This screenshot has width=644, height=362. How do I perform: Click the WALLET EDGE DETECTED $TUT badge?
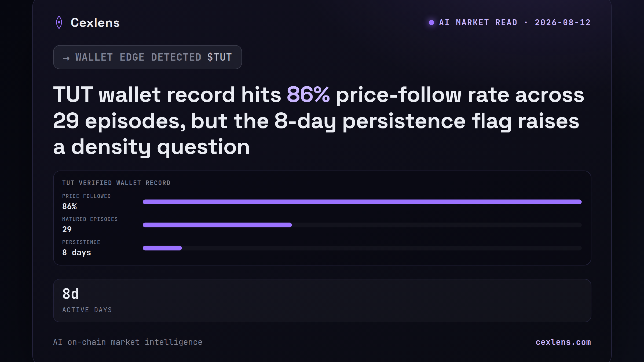tap(148, 57)
